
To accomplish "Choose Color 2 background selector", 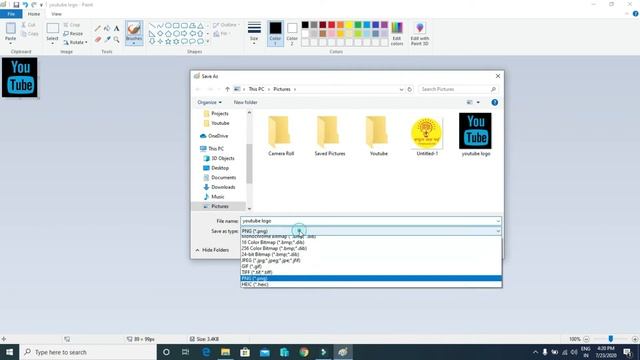I will [292, 33].
